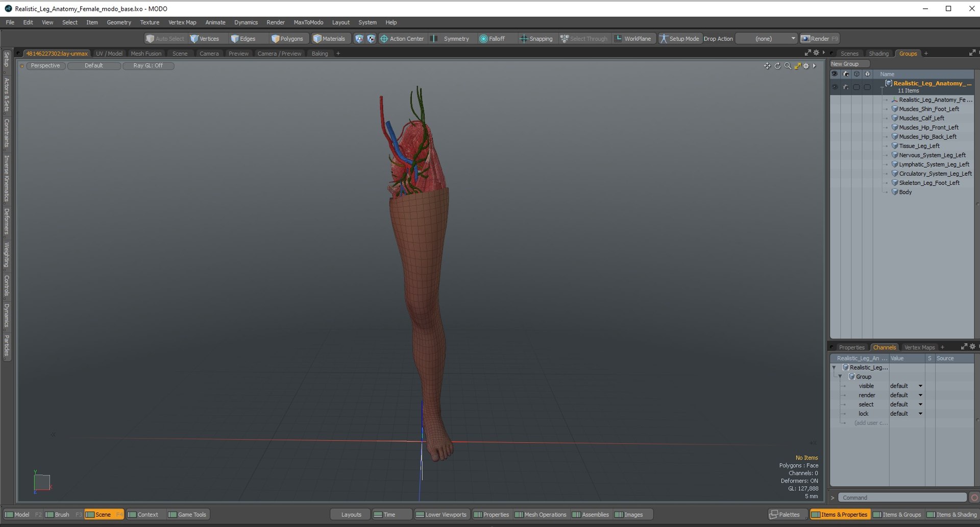Toggle render camera for Realistic_Leg_Anatomy group
The width and height of the screenshot is (980, 527).
846,87
